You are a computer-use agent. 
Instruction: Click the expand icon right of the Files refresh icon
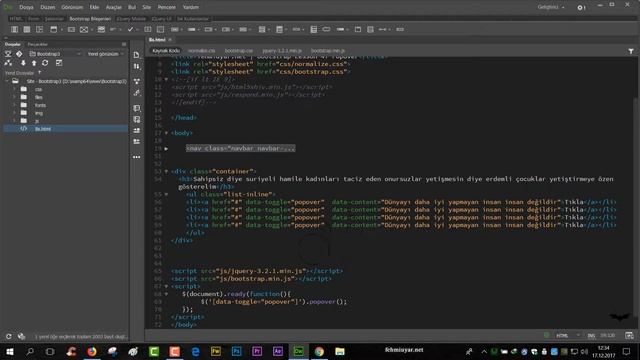point(59,63)
